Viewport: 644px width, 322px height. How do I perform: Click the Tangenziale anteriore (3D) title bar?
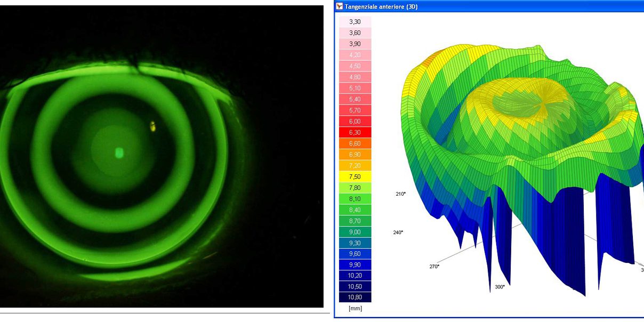tap(480, 6)
